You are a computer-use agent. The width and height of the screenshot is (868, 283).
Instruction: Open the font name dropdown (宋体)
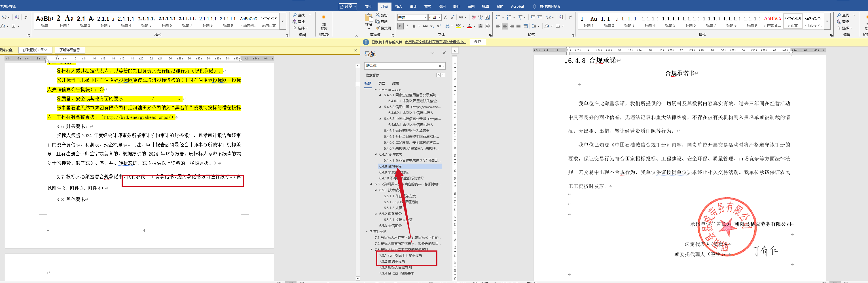pos(426,17)
